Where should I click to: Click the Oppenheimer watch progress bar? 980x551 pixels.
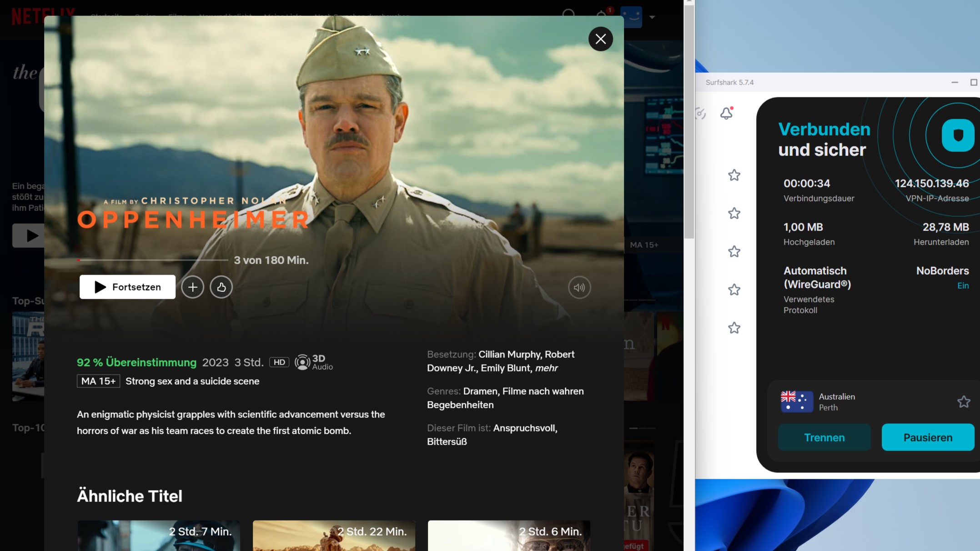152,260
